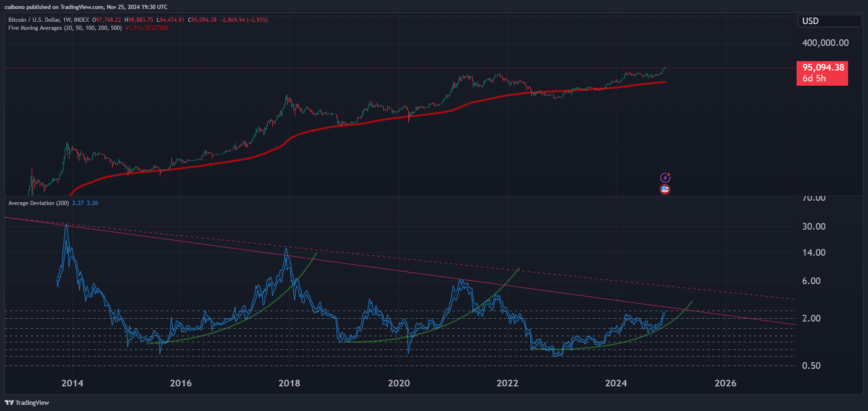The image size is (868, 411).
Task: Click the −2,869.94 (−2.93%) change value
Action: pyautogui.click(x=244, y=20)
